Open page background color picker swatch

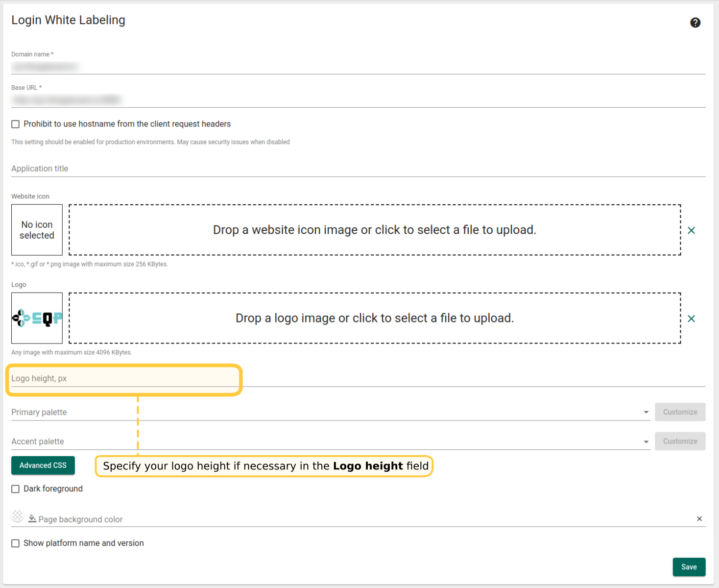pos(18,516)
